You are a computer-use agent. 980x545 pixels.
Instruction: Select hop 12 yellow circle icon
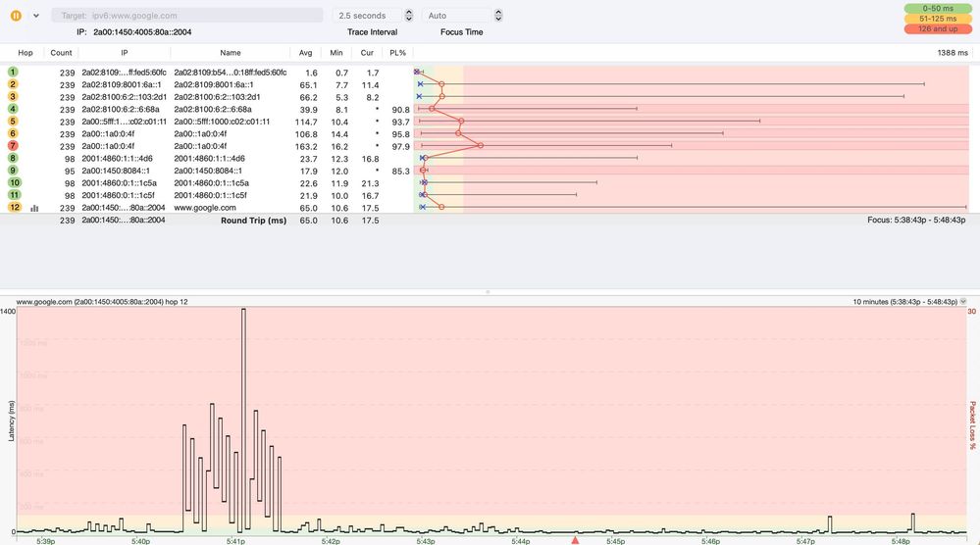15,207
